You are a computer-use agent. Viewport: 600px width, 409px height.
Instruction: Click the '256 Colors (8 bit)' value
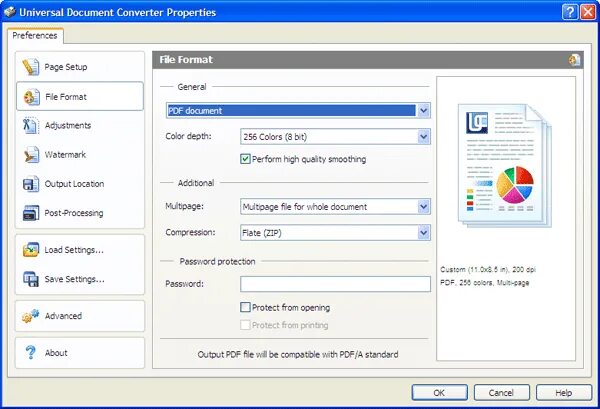[x=275, y=137]
